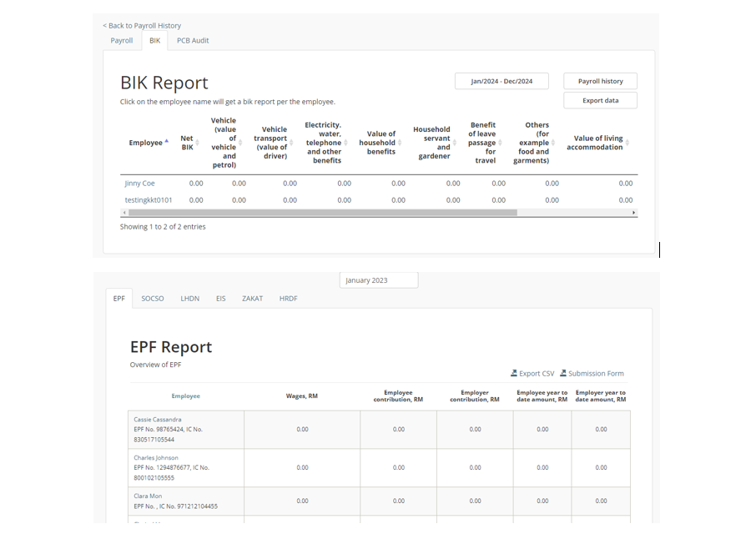Go back to Payroll History link
This screenshot has height=559, width=756.
pos(142,26)
